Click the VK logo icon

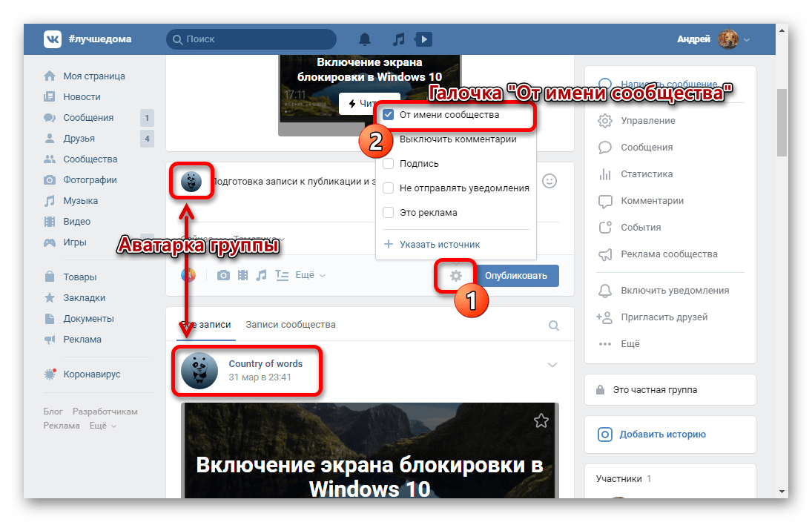coord(53,39)
